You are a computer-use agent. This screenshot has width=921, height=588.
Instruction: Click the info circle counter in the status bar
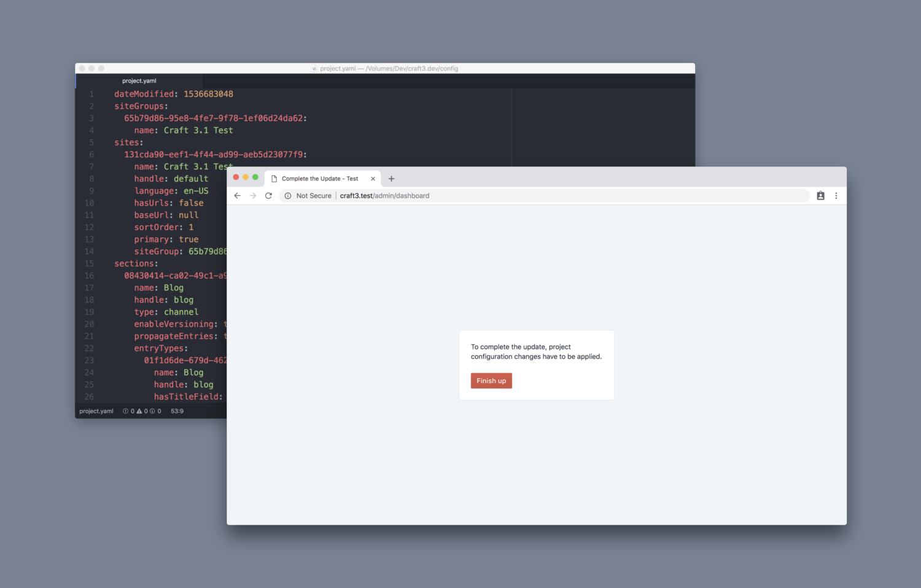click(x=152, y=411)
